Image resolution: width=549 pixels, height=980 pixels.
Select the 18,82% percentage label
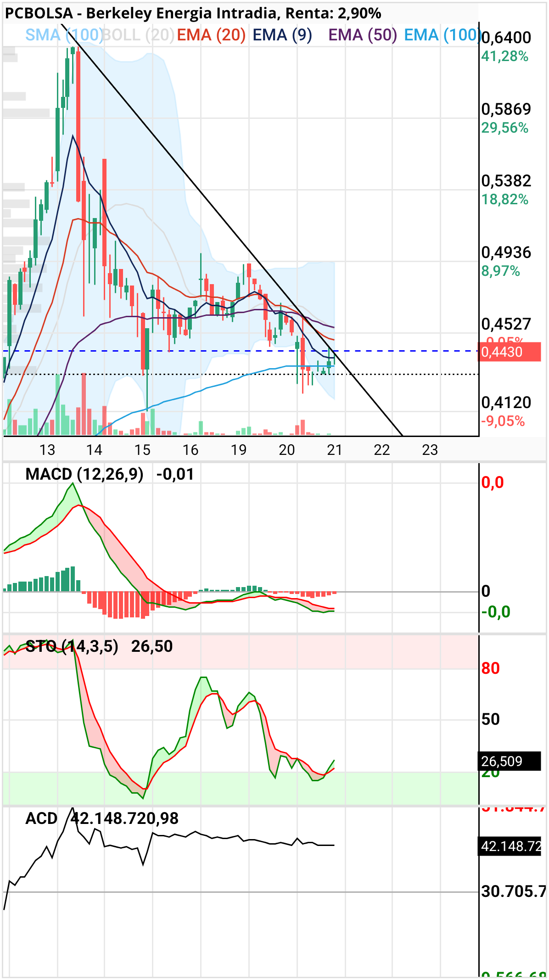click(505, 200)
